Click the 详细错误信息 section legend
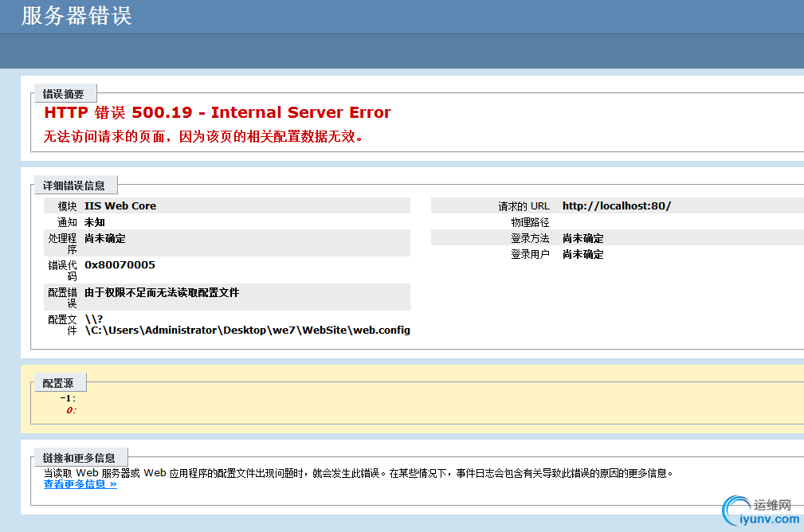This screenshot has width=804, height=532. click(74, 186)
